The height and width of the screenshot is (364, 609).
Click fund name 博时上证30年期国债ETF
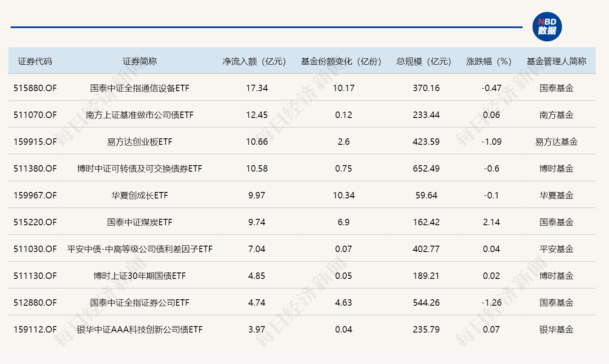coord(140,276)
